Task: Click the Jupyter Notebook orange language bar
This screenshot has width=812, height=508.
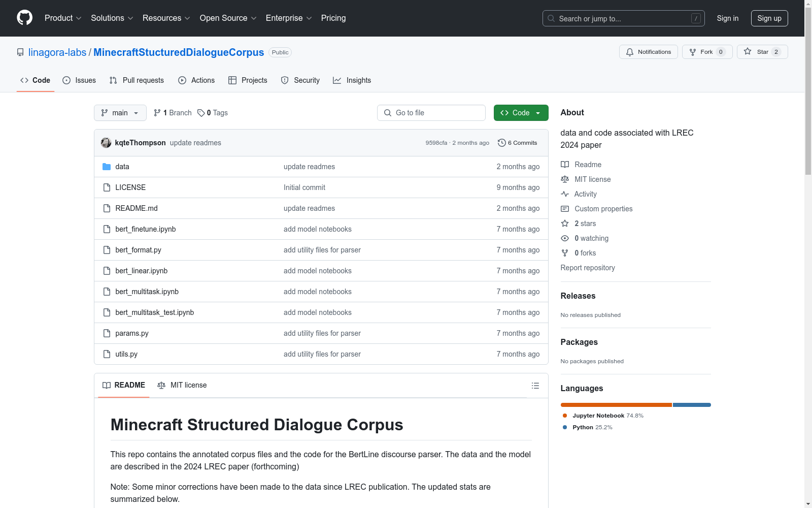Action: tap(616, 405)
